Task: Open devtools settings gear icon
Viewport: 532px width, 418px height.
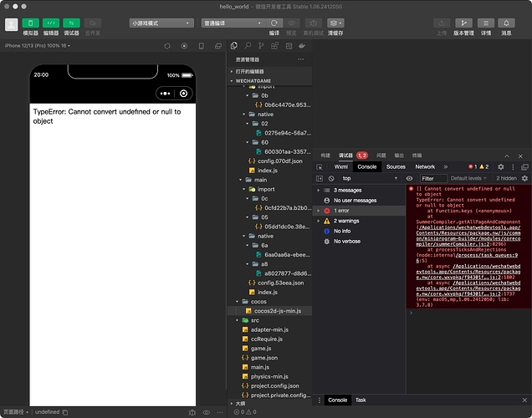Action: (x=501, y=167)
